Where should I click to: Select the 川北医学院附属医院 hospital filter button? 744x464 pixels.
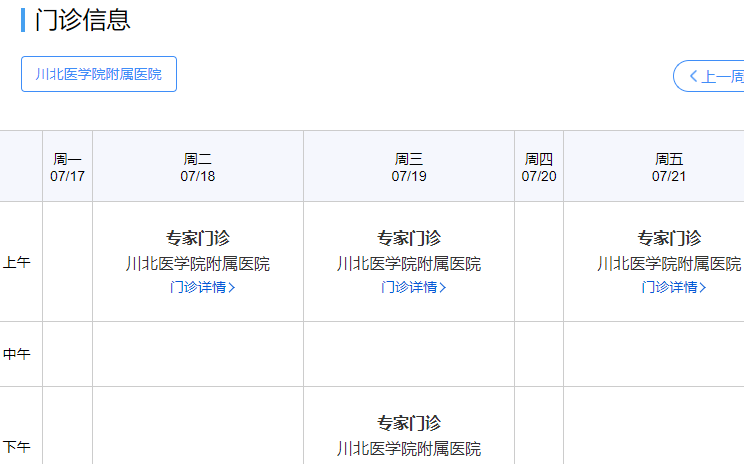click(99, 74)
